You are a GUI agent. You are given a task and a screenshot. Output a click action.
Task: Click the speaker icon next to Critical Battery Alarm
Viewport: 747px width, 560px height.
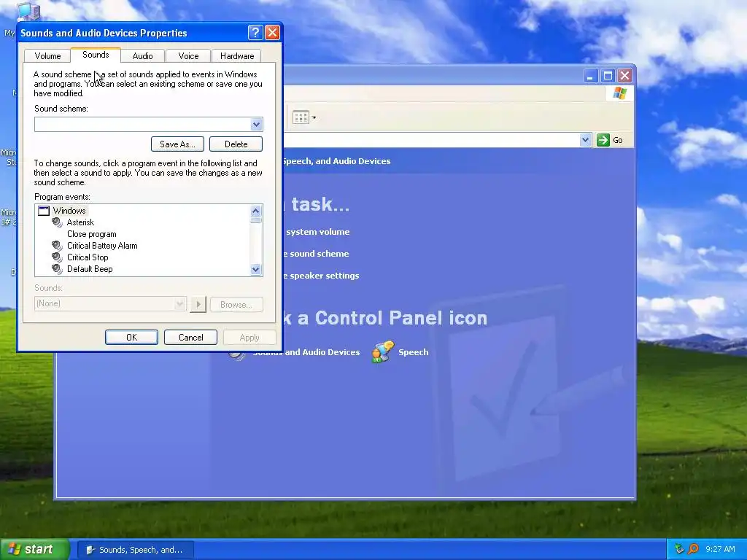click(57, 246)
